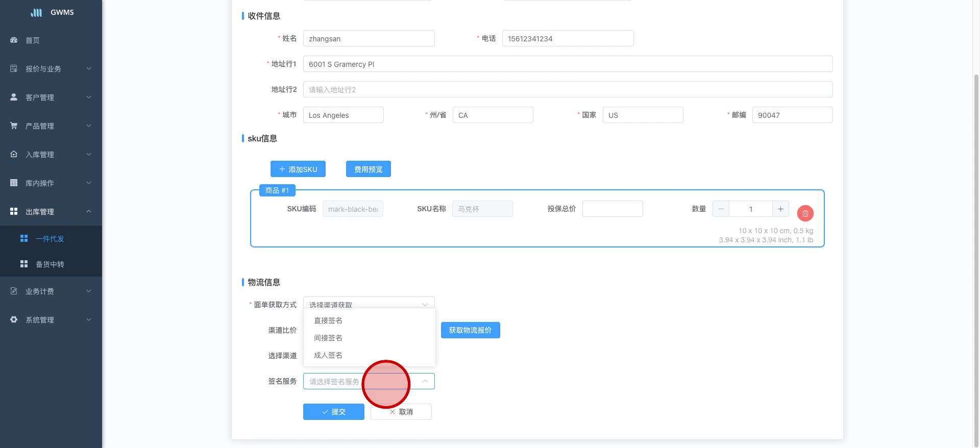Click the 产品管理 shopping cart icon
Viewport: 980px width, 448px height.
coord(14,126)
